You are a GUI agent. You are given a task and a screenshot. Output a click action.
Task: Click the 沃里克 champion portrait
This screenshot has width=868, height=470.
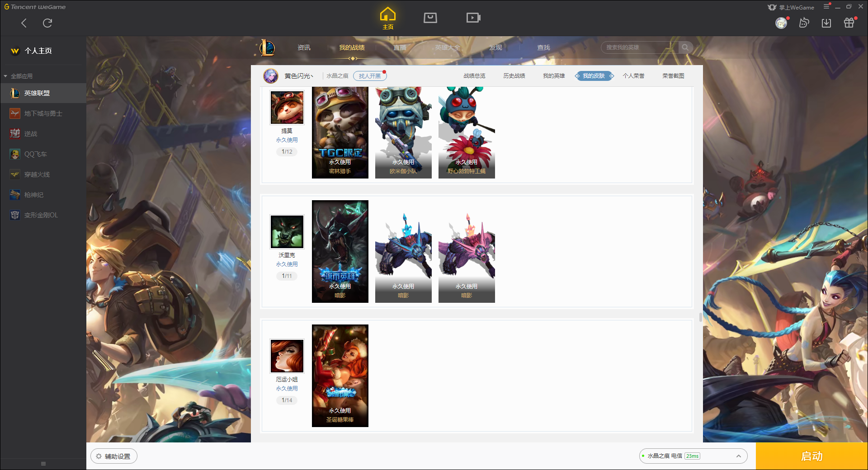(x=287, y=232)
